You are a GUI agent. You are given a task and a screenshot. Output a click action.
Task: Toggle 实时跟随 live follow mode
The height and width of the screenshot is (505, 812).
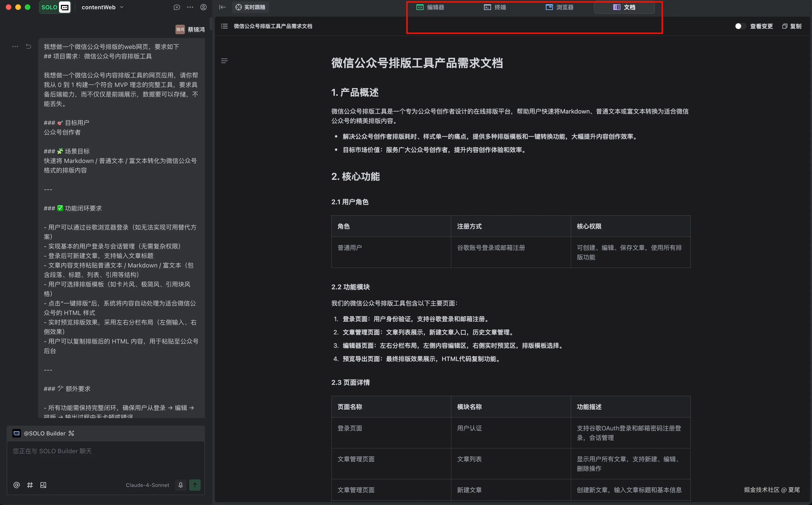tap(250, 7)
